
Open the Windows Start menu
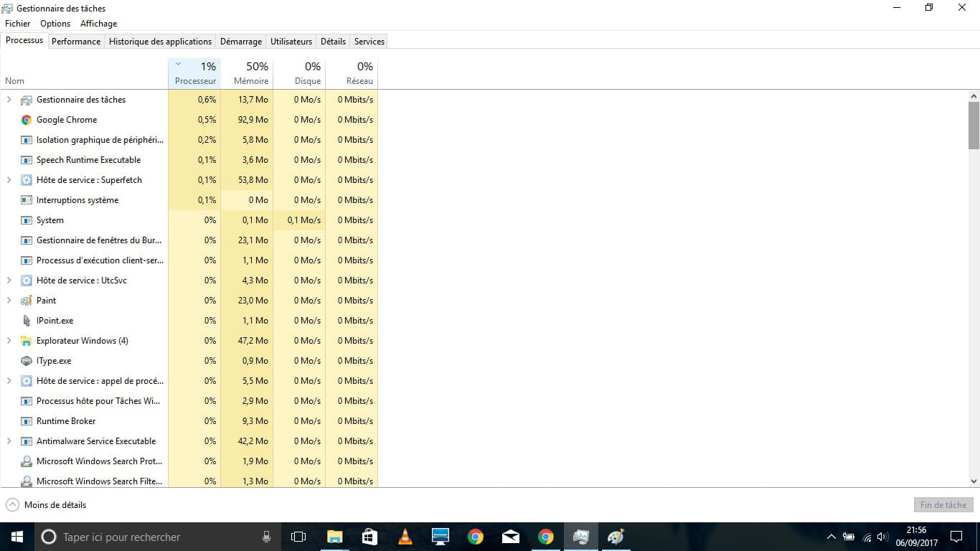pos(17,537)
